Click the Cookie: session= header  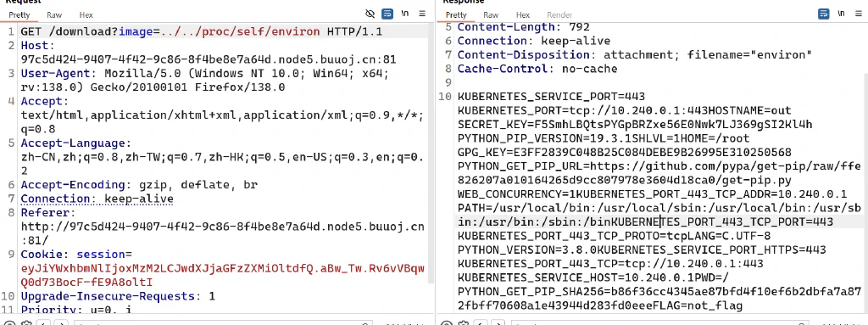pos(75,254)
